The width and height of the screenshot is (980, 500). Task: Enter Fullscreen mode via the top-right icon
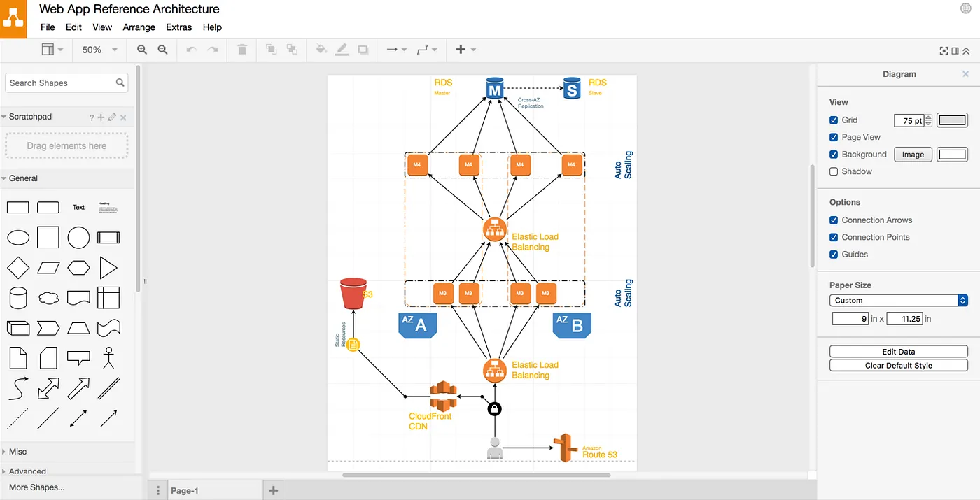pyautogui.click(x=944, y=50)
